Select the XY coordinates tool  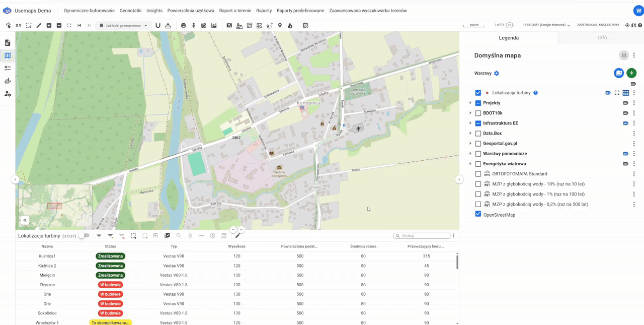coord(19,25)
